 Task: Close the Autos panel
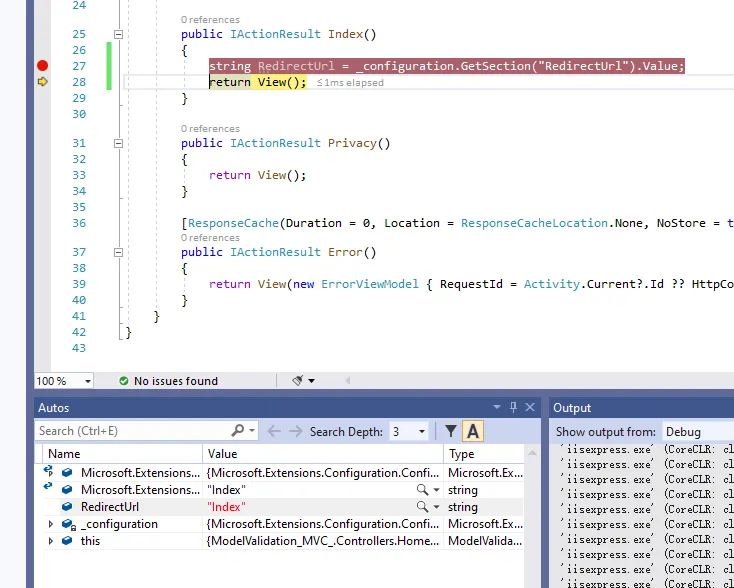(530, 407)
